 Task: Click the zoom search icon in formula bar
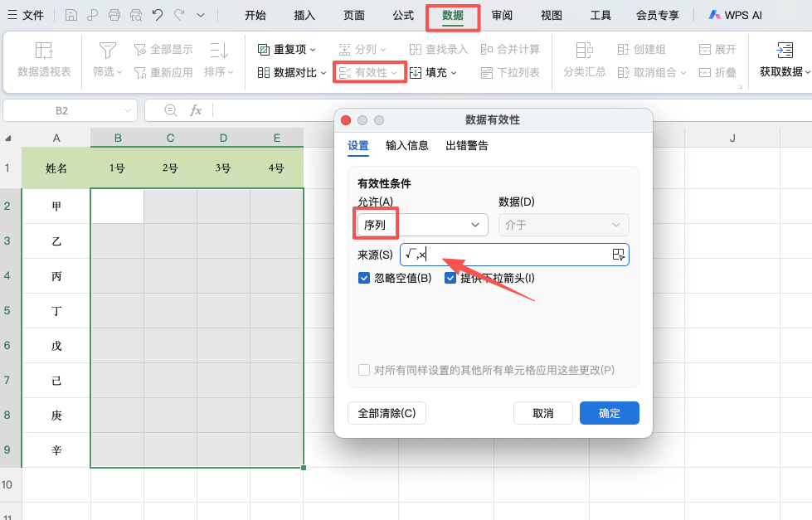(170, 110)
